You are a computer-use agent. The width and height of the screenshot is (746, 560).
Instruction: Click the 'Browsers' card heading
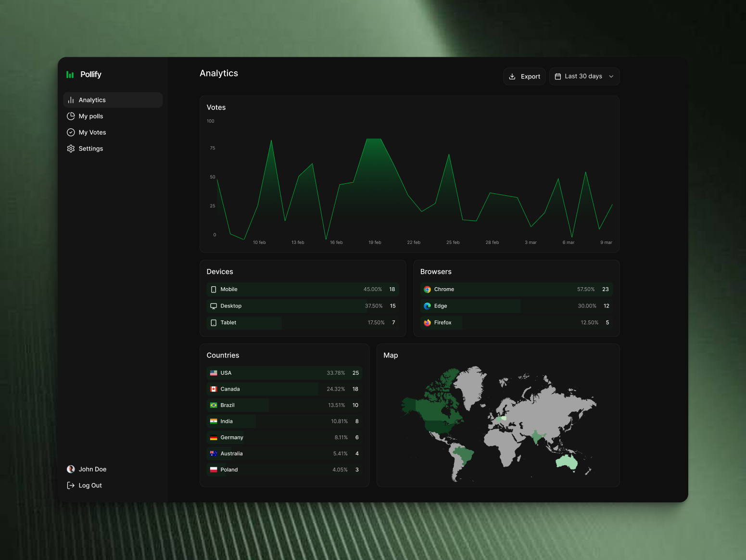436,272
